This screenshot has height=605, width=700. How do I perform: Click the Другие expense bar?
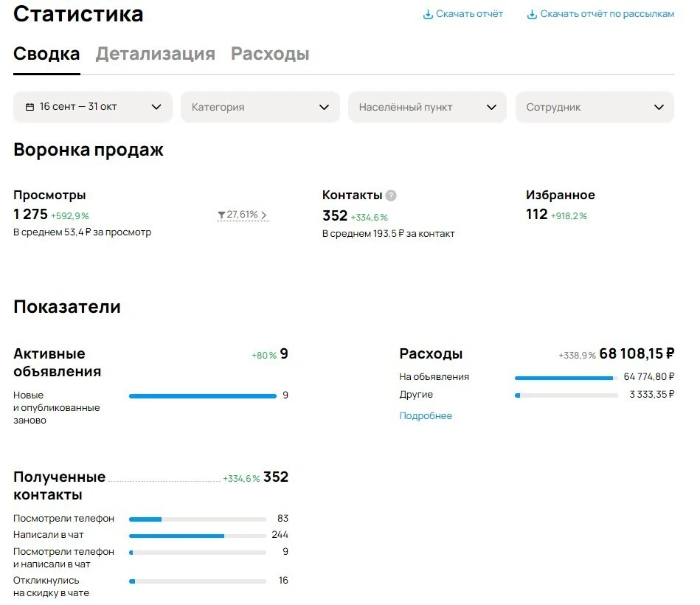point(566,395)
